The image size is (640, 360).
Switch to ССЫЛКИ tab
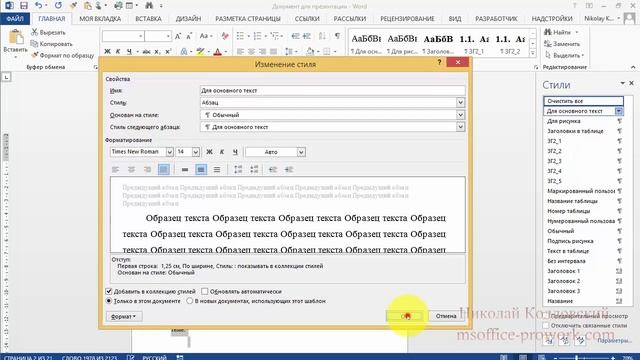307,19
